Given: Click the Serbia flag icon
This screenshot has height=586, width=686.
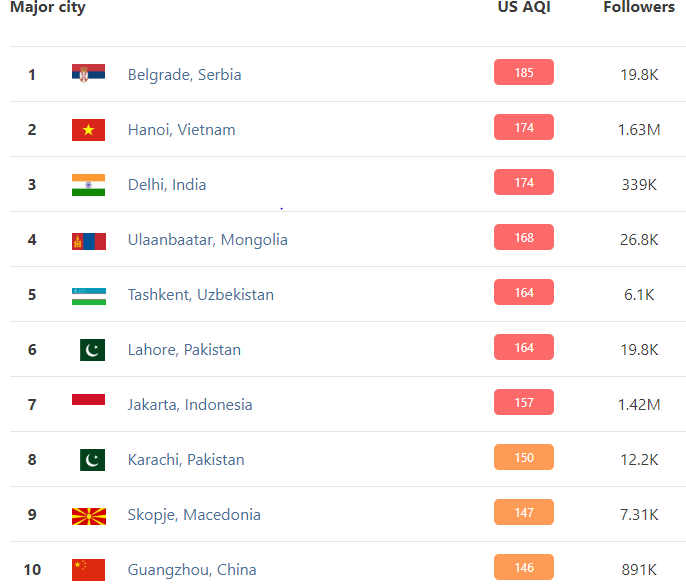Looking at the screenshot, I should point(88,74).
